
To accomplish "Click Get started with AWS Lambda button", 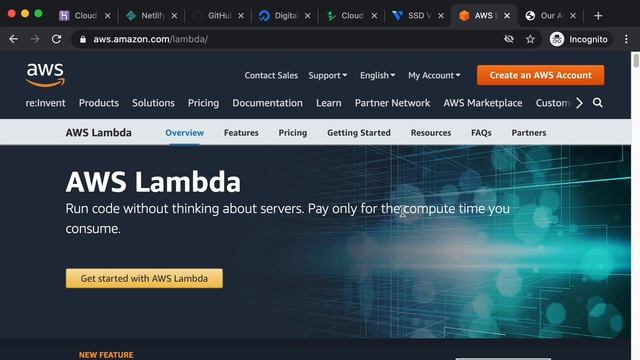I will pyautogui.click(x=144, y=278).
